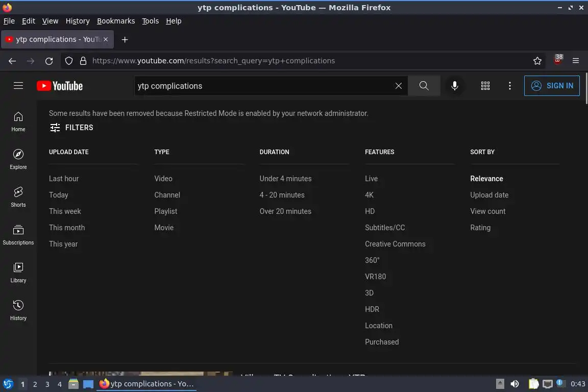The width and height of the screenshot is (588, 392).
Task: Select Over 20 minutes duration
Action: click(x=285, y=211)
